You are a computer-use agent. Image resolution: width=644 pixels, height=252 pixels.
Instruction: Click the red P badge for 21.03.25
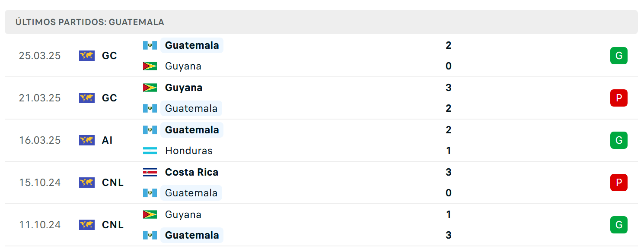tap(619, 98)
